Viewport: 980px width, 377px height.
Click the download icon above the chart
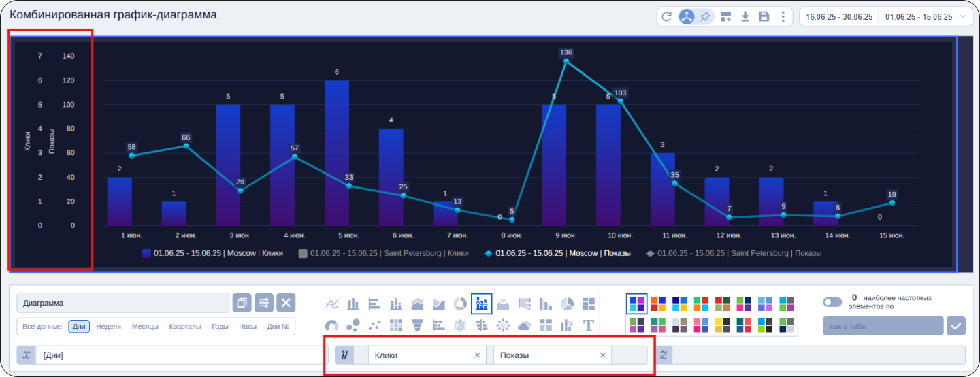(x=745, y=17)
